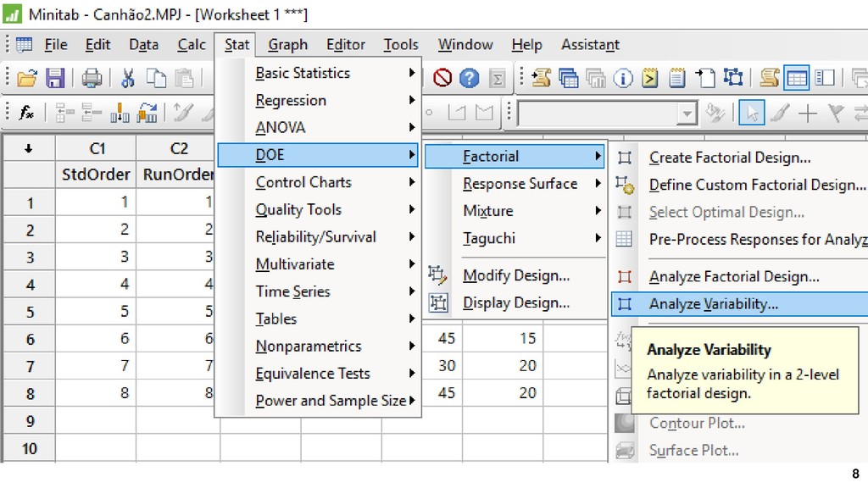Open Help with the blue question mark icon
The width and height of the screenshot is (868, 488).
point(469,78)
